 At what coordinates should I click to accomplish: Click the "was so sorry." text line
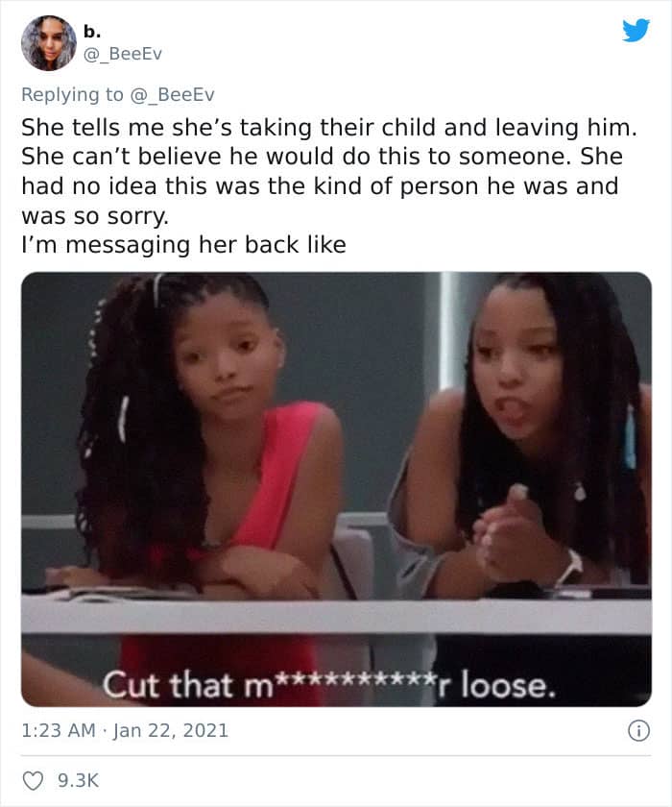click(x=95, y=216)
